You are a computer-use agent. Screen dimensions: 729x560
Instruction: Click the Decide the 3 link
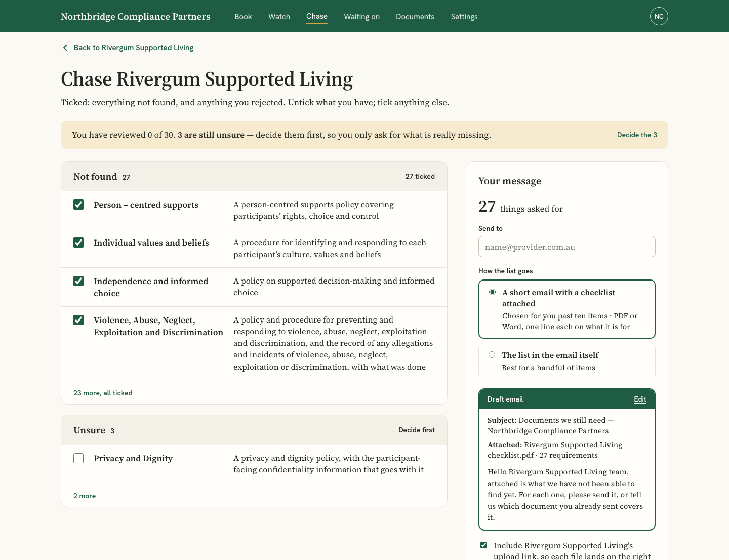pos(637,135)
